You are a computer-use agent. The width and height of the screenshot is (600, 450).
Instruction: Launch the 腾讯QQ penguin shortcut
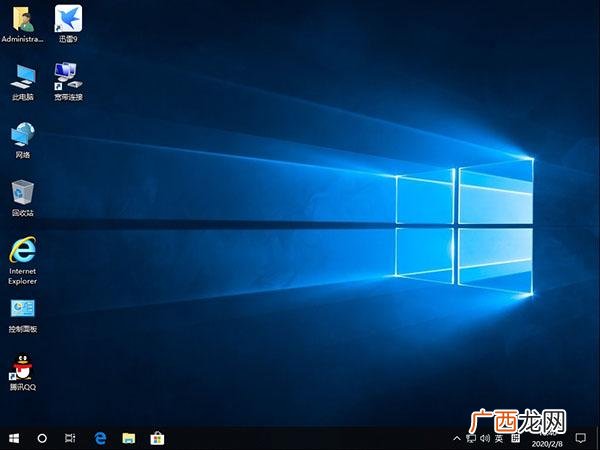pyautogui.click(x=23, y=372)
